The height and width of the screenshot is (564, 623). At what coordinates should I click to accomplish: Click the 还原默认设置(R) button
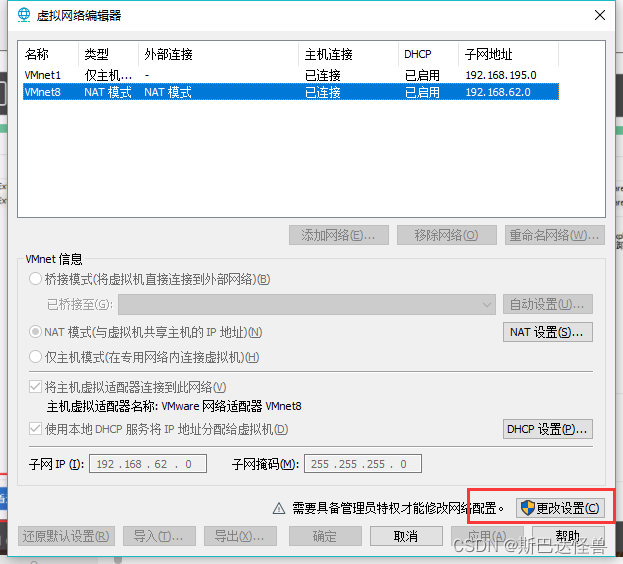coord(66,536)
